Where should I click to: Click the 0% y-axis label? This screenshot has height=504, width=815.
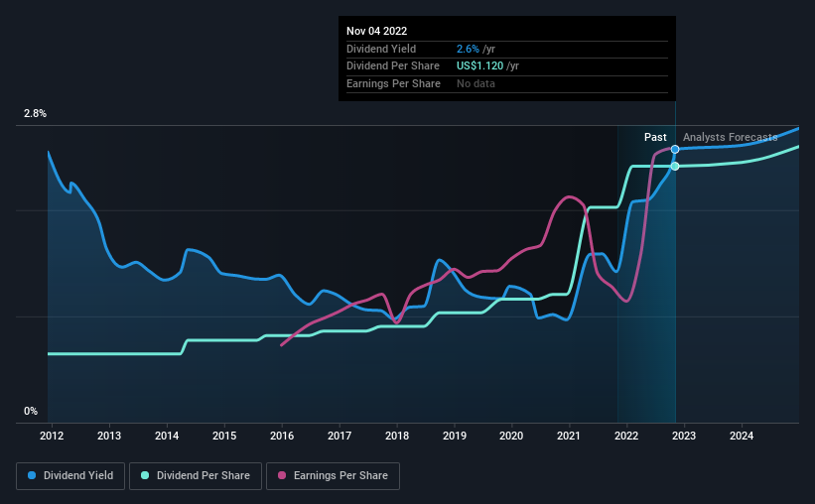pyautogui.click(x=31, y=411)
